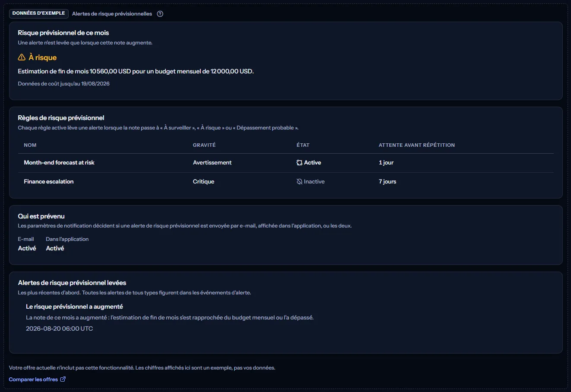This screenshot has height=392, width=571.
Task: Select the Finance escalation rule name
Action: (x=49, y=182)
